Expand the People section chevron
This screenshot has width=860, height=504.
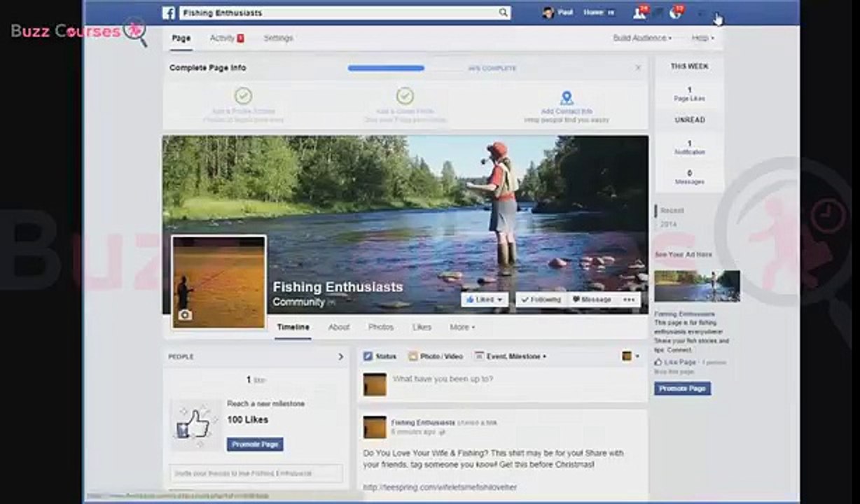341,356
